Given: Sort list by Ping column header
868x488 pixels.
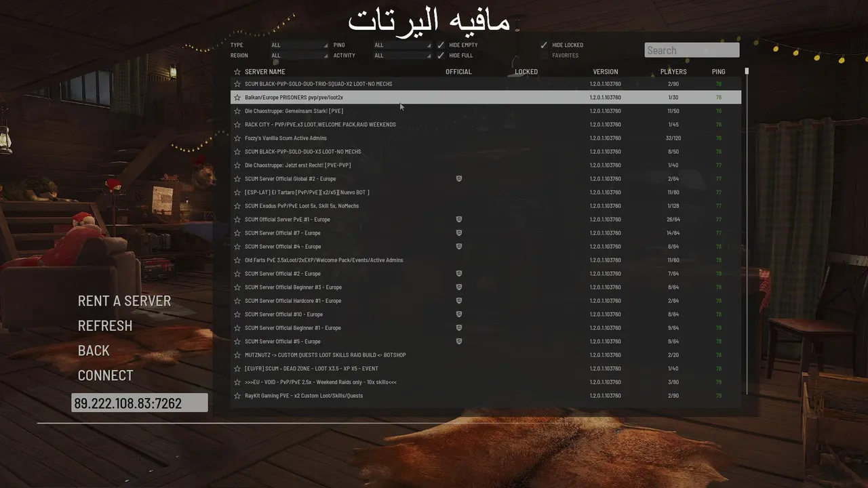Looking at the screenshot, I should [719, 72].
